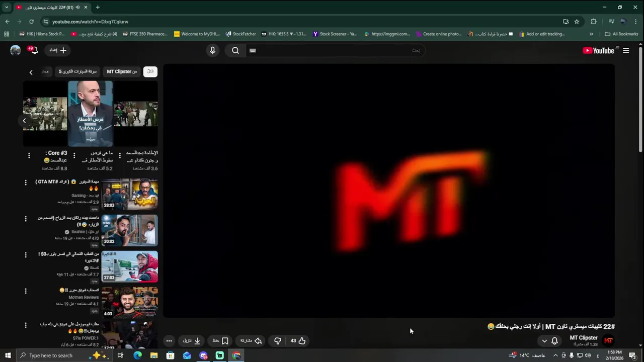Screen dimensions: 644x362
Task: Open the Welcome to MyDHL bookmark
Action: click(196, 34)
